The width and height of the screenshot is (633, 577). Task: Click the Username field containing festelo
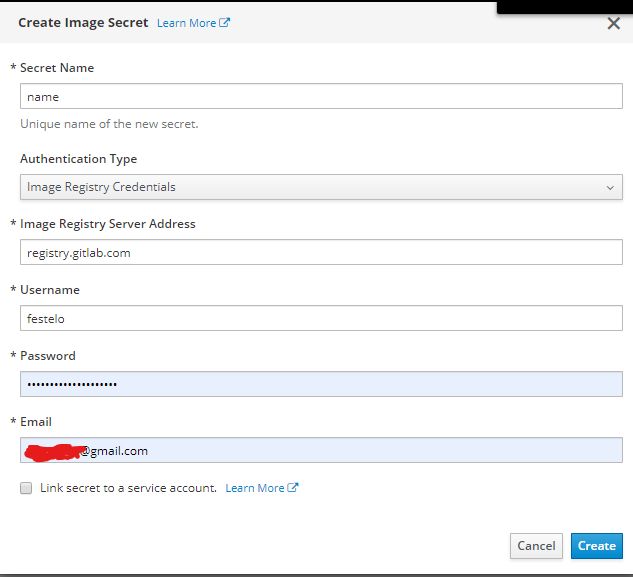pyautogui.click(x=321, y=318)
